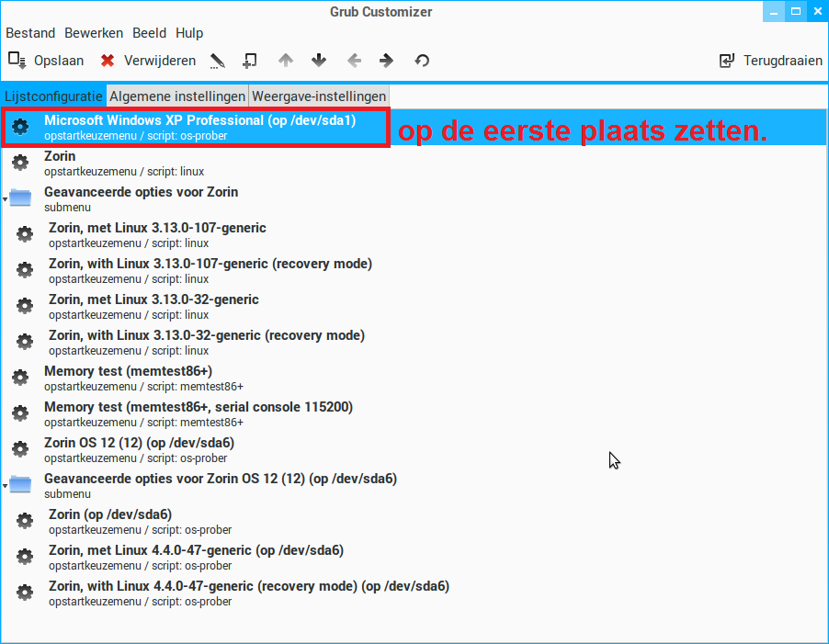Move selected entry down with down arrow
829x644 pixels.
tap(319, 61)
